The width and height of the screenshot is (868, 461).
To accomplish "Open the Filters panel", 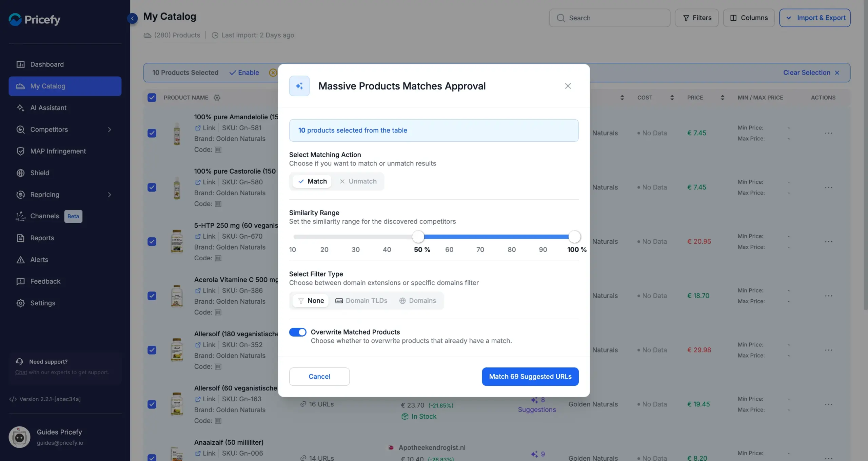I will coord(697,18).
